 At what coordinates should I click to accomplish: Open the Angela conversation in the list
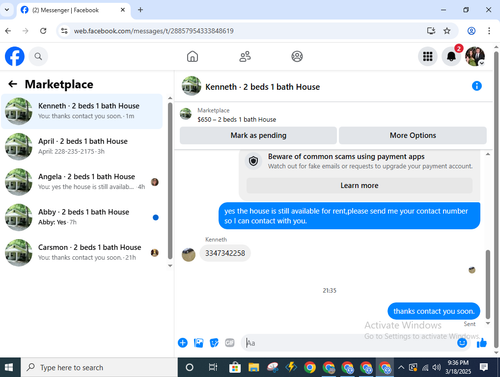(x=82, y=182)
